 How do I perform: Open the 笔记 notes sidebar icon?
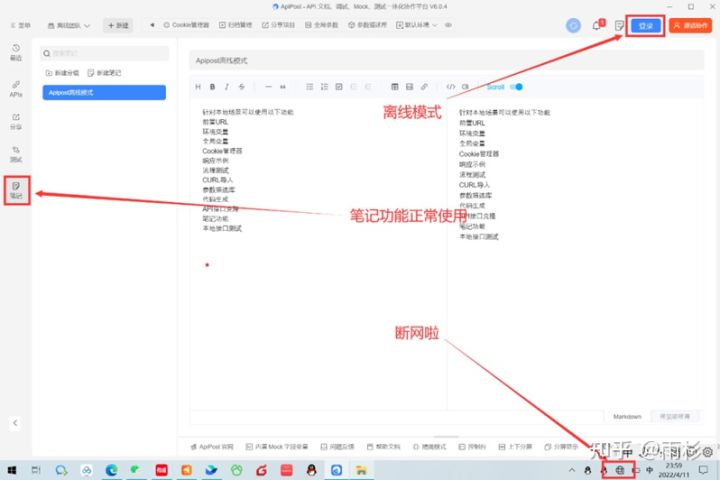point(16,190)
